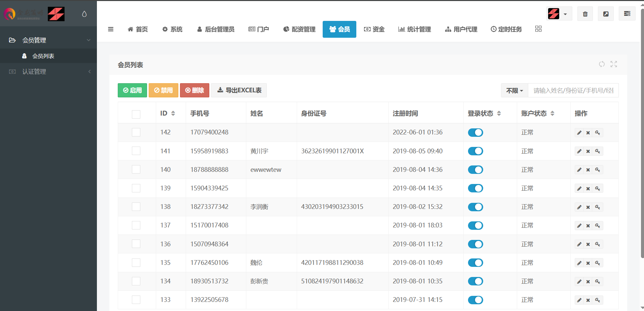Expand 会员列表 panel to fullscreen
The image size is (644, 311).
tap(614, 64)
